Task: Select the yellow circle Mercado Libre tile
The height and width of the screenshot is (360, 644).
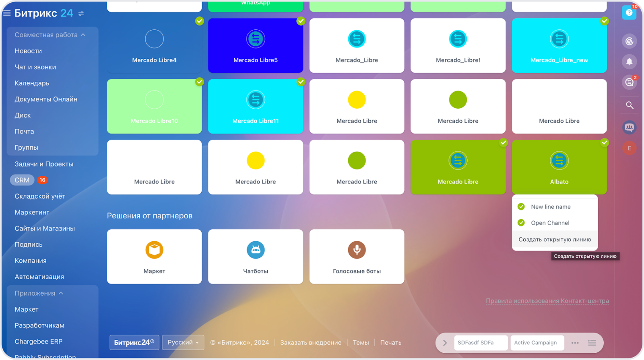Action: pos(357,106)
